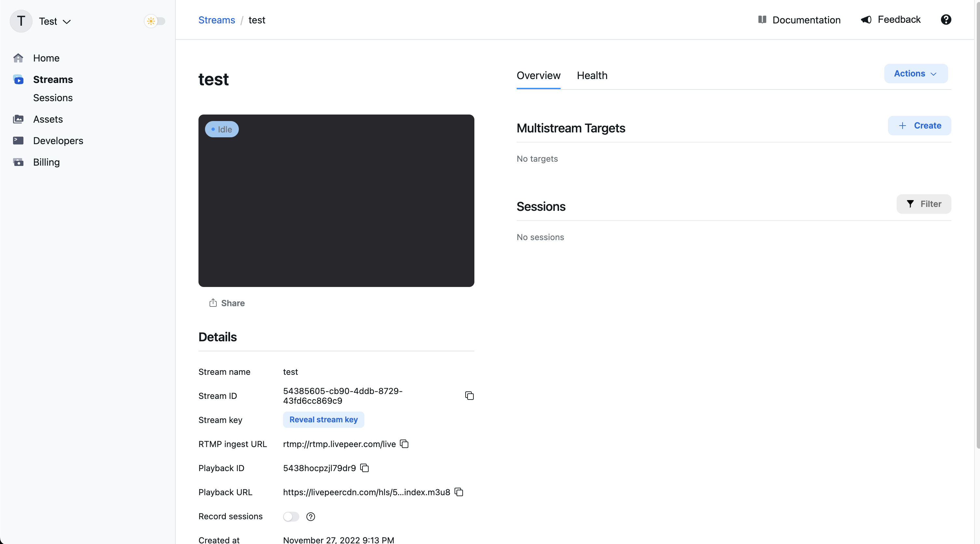Click the funnel icon on Filter button
The height and width of the screenshot is (544, 980).
point(910,204)
